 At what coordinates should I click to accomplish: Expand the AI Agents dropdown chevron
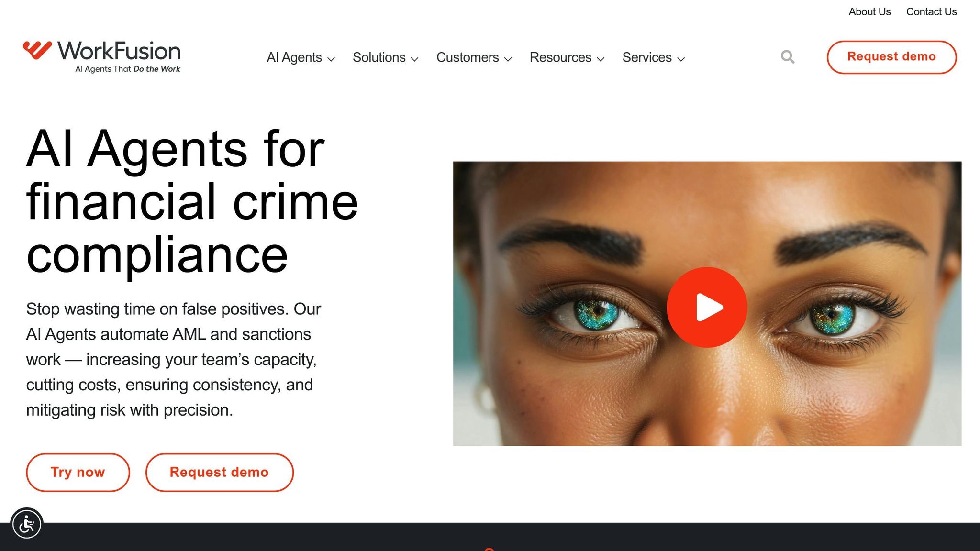331,59
